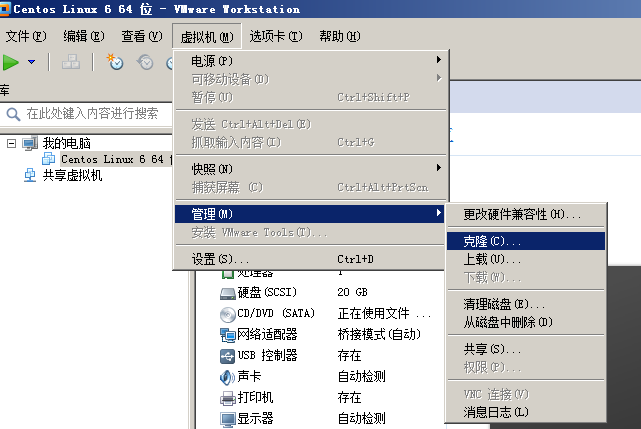Open the 帮助(H) menu

(340, 36)
